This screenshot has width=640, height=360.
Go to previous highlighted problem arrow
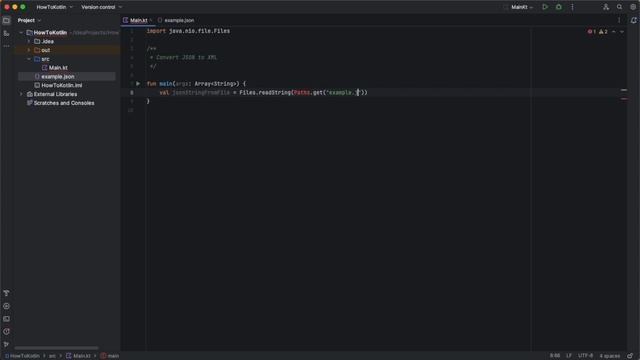click(614, 31)
